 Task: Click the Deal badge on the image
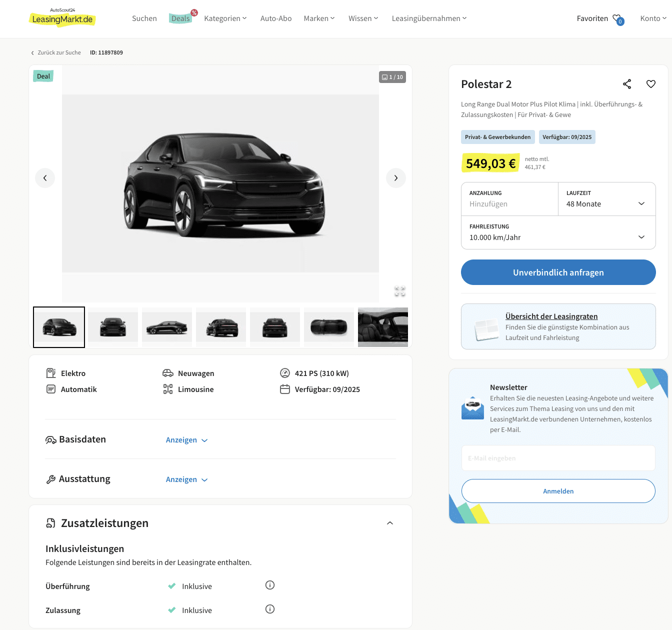[x=43, y=76]
